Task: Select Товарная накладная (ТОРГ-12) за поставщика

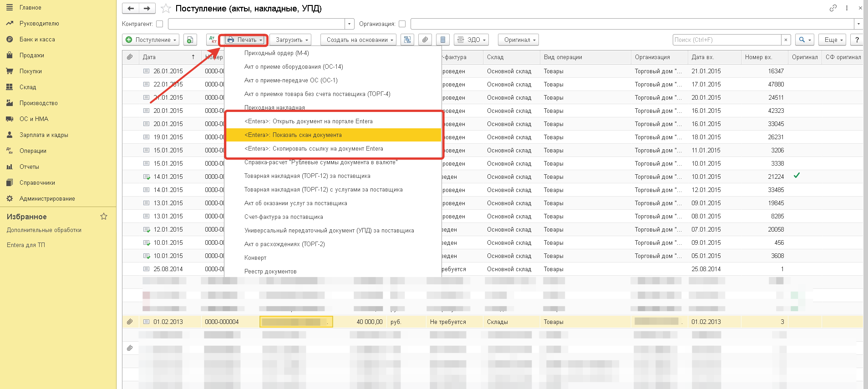Action: click(x=333, y=176)
